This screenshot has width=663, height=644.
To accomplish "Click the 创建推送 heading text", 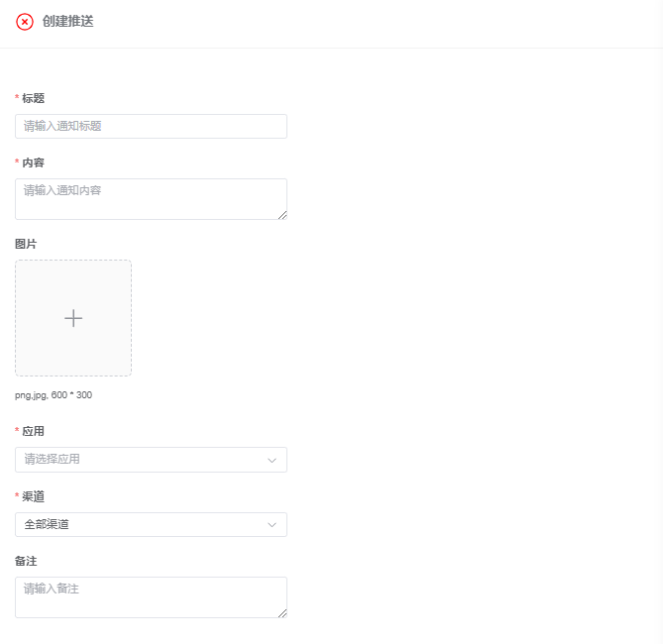I will [67, 21].
